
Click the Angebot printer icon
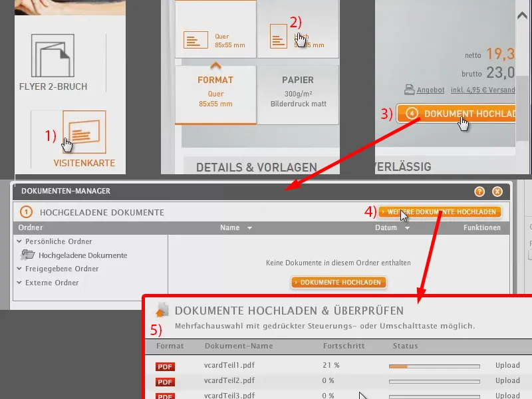pos(410,90)
